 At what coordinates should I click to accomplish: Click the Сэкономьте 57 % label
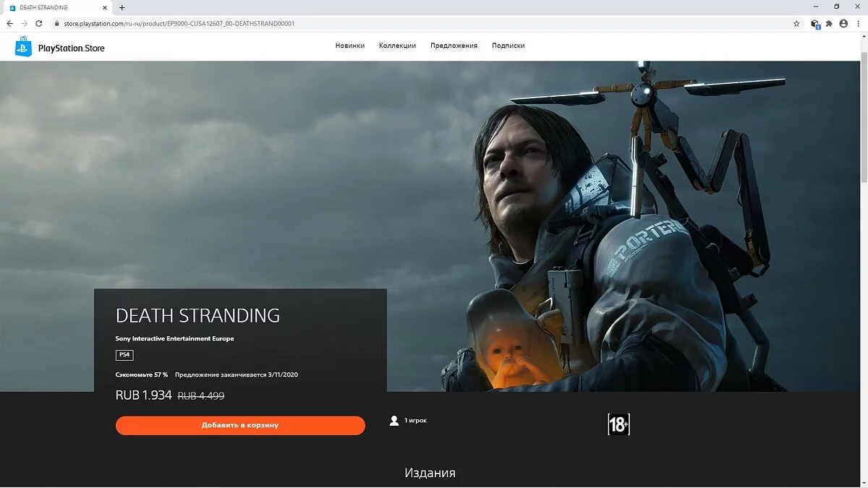click(142, 374)
